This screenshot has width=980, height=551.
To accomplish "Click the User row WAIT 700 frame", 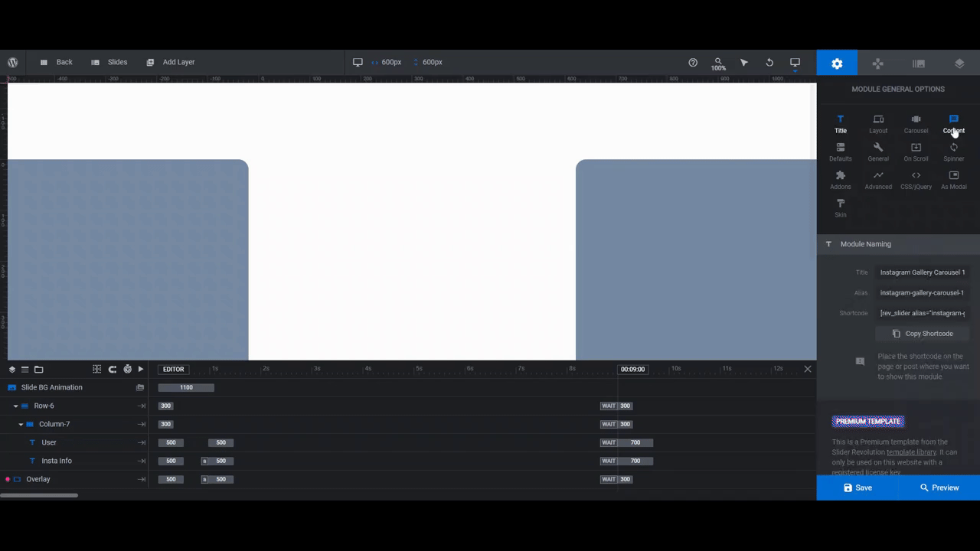I will pyautogui.click(x=626, y=442).
